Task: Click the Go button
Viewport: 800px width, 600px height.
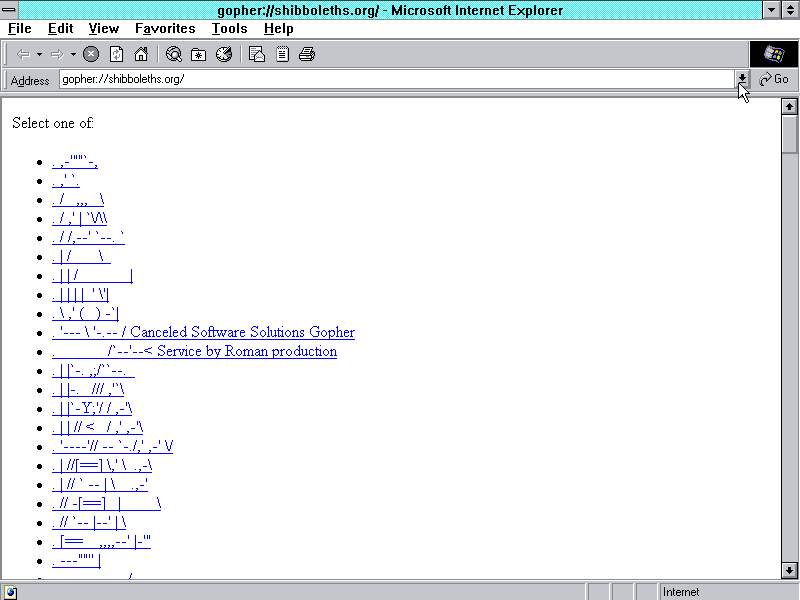Action: 774,79
